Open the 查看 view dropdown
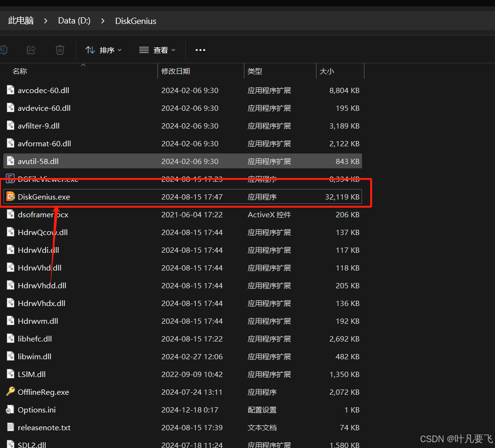The image size is (495, 448). coord(157,50)
